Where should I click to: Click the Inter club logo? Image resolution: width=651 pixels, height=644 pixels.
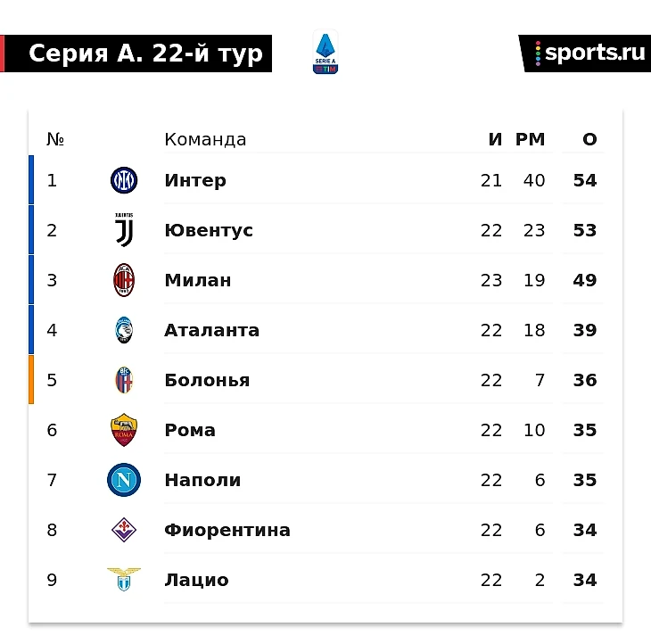coord(124,180)
